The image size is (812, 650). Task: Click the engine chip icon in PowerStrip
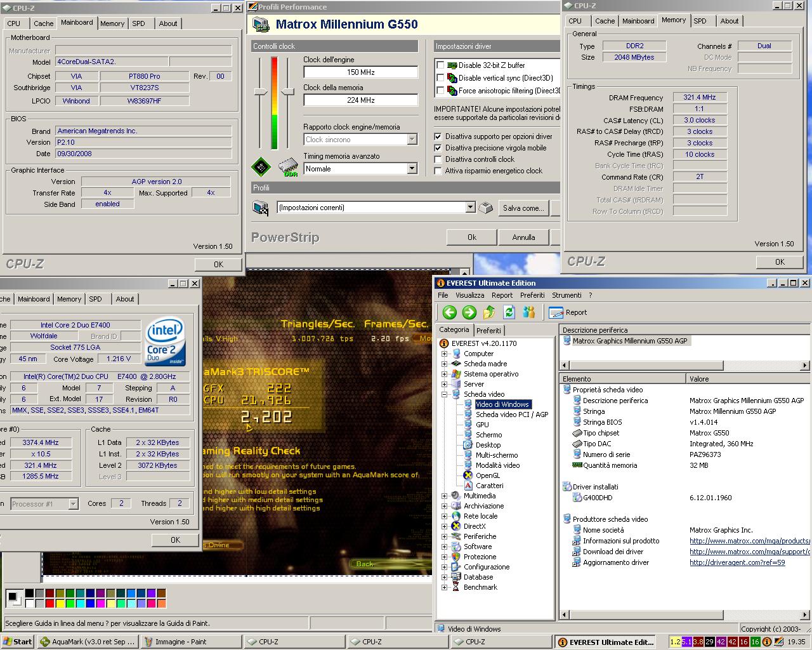[260, 167]
